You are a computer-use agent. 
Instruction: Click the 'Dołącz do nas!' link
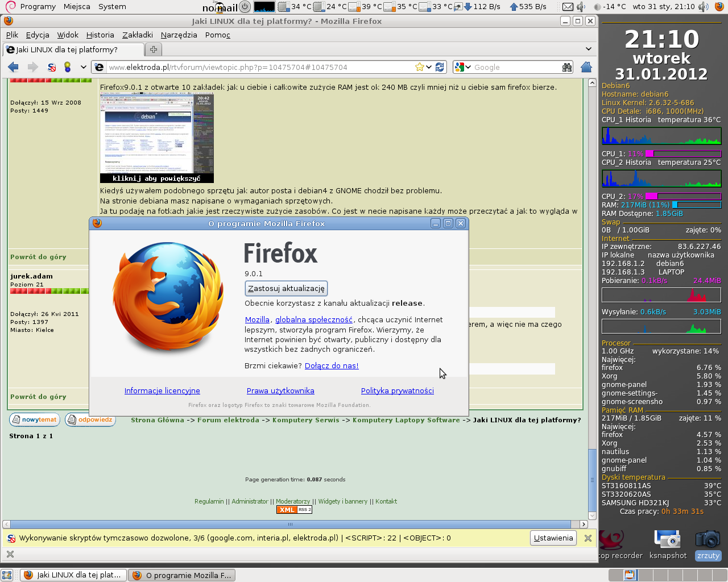coord(332,365)
